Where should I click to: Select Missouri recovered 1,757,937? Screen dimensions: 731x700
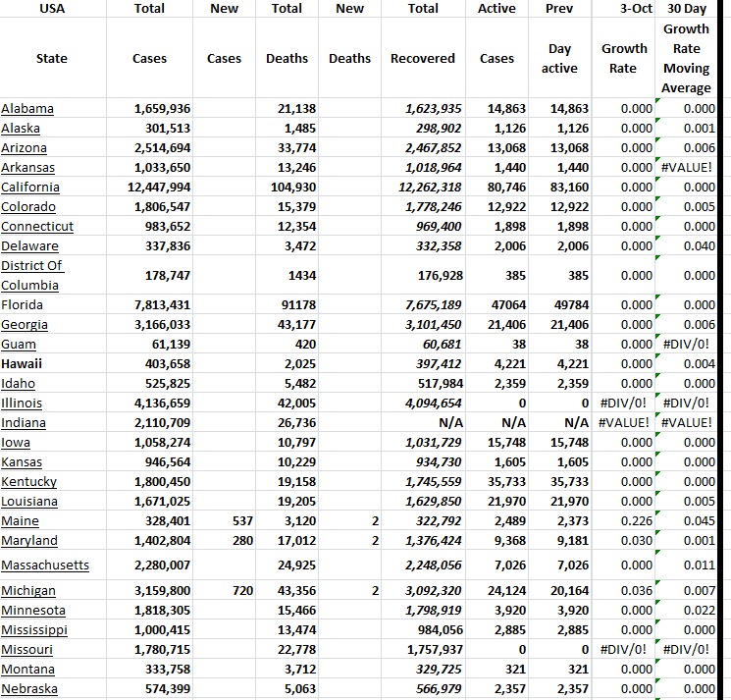coord(423,650)
